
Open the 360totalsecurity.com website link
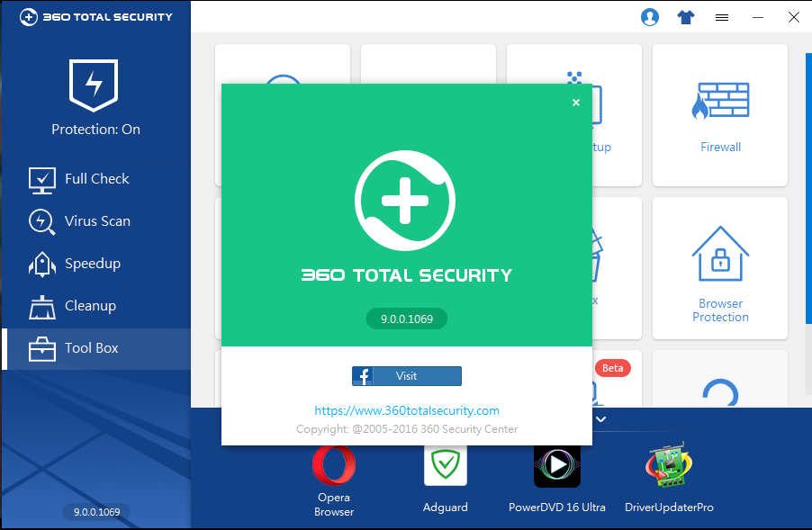point(407,410)
